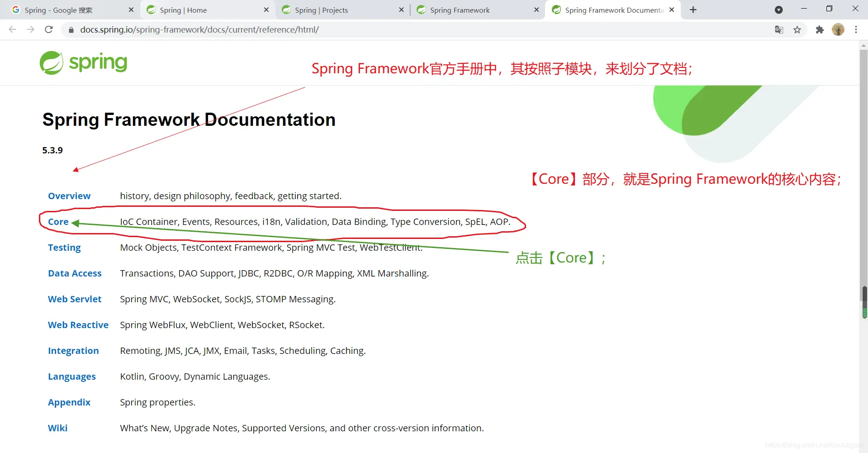Click the 'Spring MVC, WebSocket, SockJS' description
Viewport: 868px width, 453px height.
(x=228, y=299)
